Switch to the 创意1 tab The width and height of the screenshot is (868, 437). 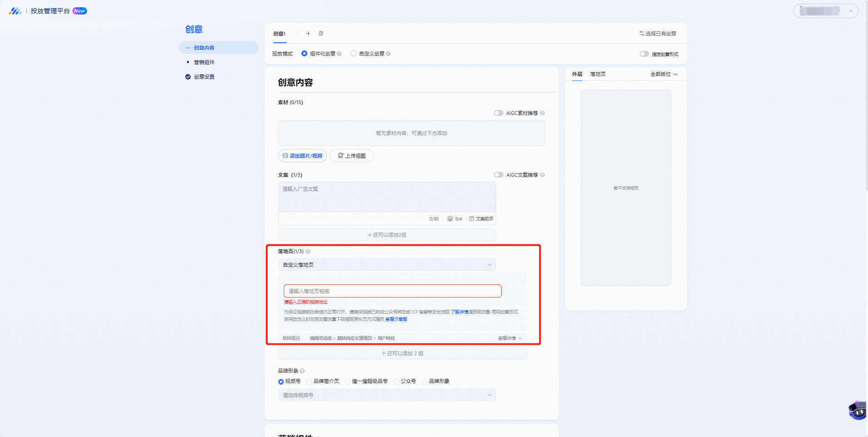pos(280,34)
